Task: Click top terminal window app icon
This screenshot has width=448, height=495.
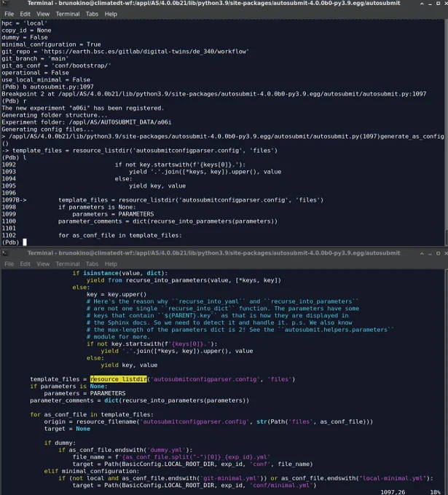Action: click(x=5, y=4)
